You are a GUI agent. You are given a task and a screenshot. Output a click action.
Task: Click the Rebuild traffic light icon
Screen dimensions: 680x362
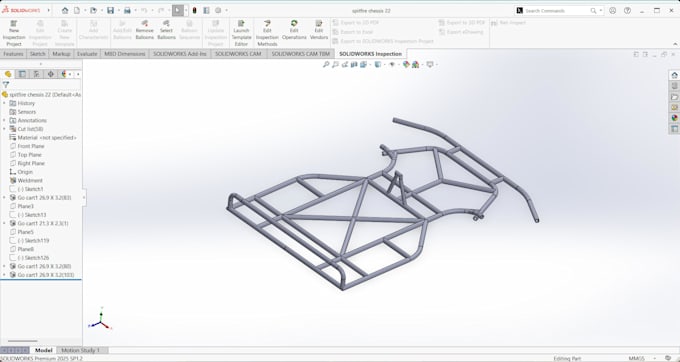(194, 10)
